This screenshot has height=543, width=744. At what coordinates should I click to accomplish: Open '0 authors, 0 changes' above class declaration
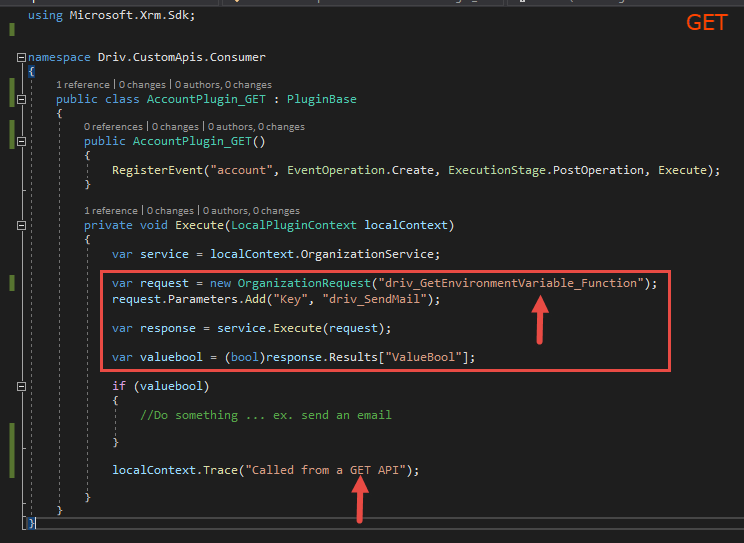[223, 85]
